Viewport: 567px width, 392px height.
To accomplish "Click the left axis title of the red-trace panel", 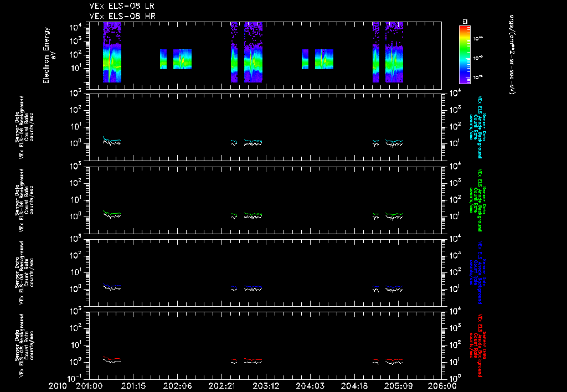I will pyautogui.click(x=24, y=345).
